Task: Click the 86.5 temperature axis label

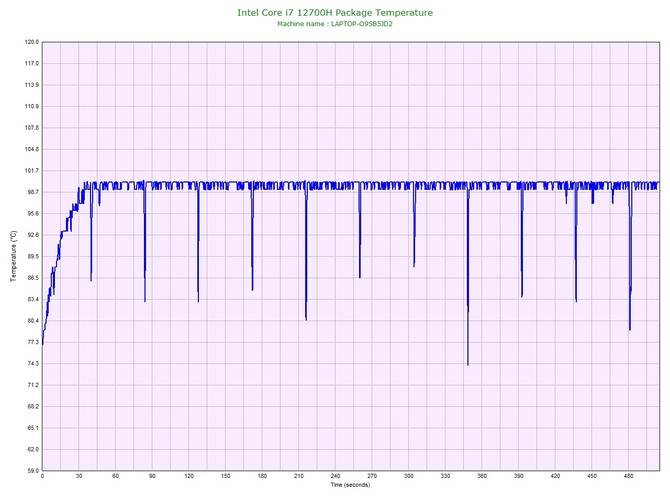Action: pos(33,278)
